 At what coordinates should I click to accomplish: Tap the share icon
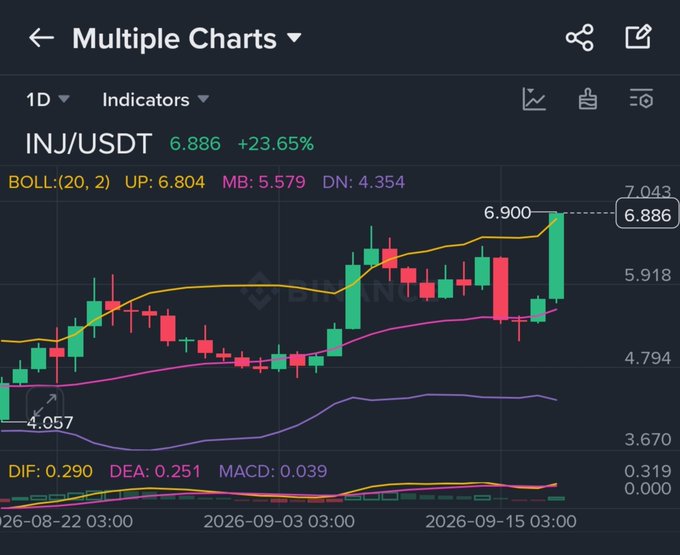click(579, 38)
